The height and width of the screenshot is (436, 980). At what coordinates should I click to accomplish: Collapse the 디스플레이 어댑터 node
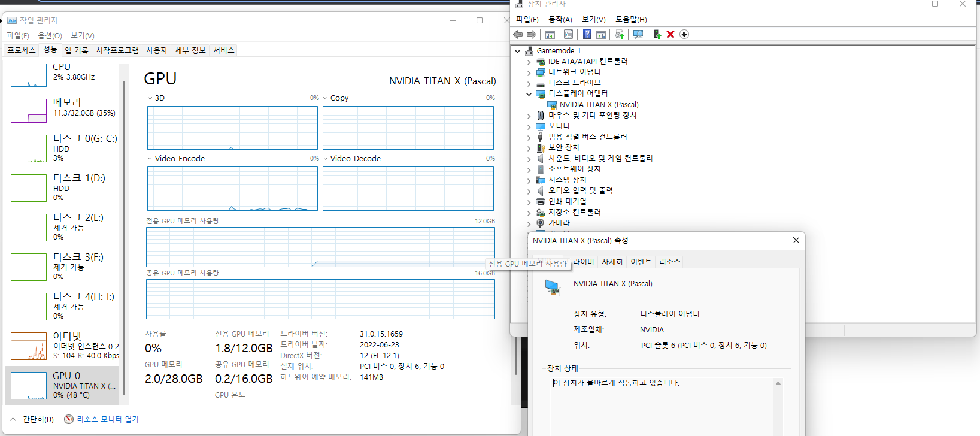[x=529, y=94]
